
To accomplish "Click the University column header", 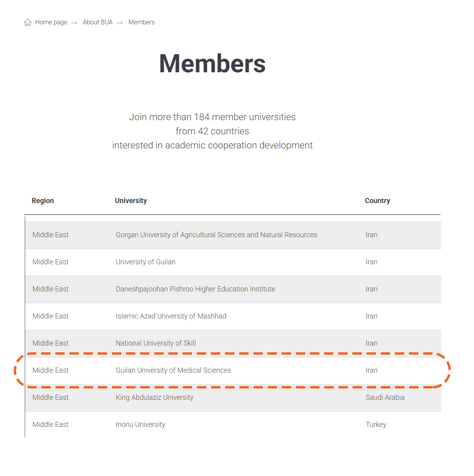I will 131,201.
